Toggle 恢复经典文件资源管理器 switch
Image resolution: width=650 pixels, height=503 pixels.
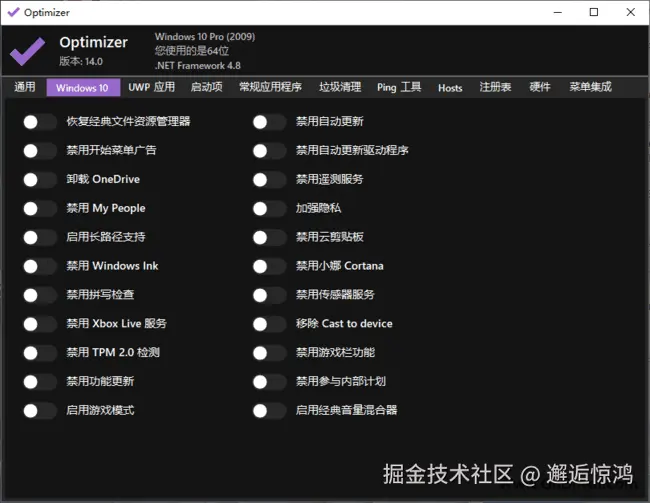[x=40, y=122]
